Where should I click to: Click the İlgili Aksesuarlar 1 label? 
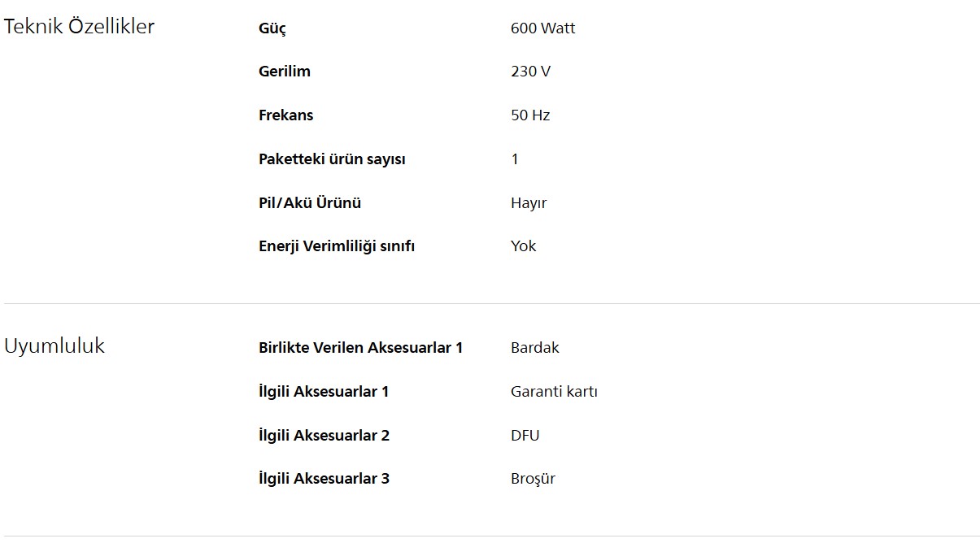[x=324, y=392]
